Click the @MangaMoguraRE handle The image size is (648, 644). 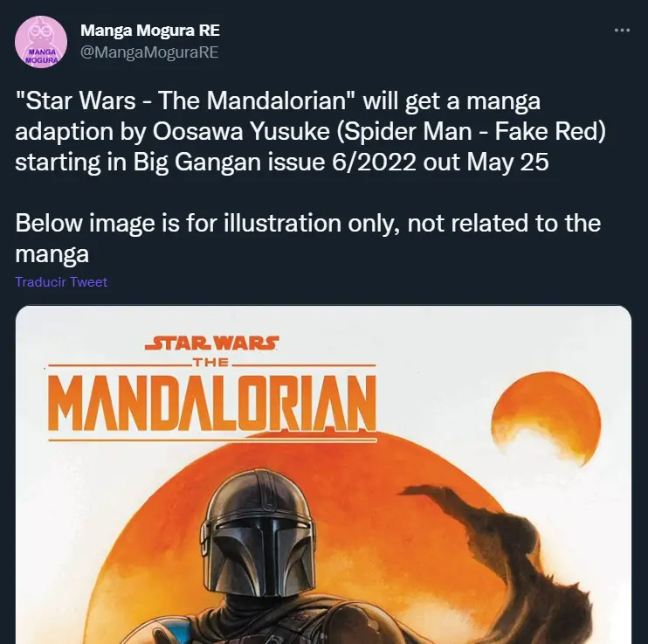[x=149, y=52]
